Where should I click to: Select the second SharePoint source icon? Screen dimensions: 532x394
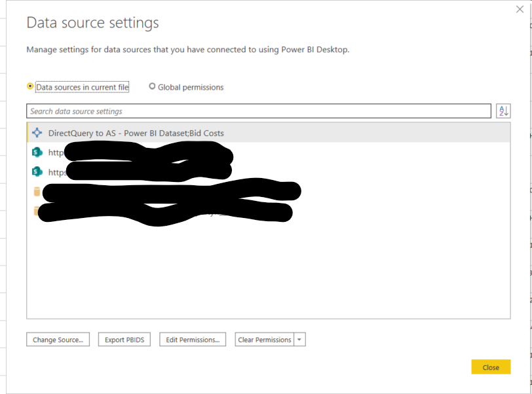[37, 171]
